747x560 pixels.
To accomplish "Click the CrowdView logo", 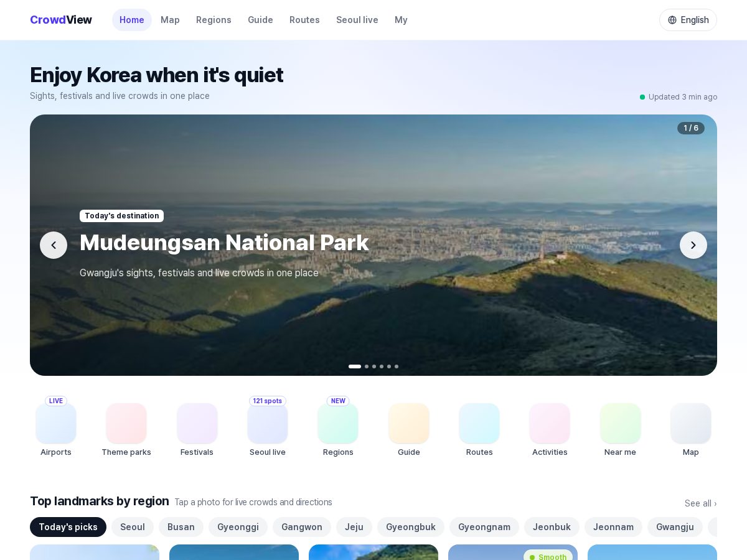I will (61, 20).
